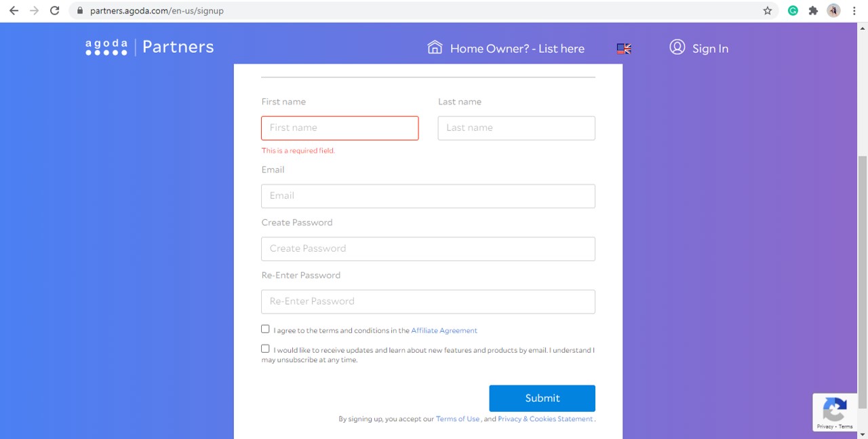This screenshot has height=439, width=868.
Task: Open the Home Owner? - List here link
Action: click(517, 48)
